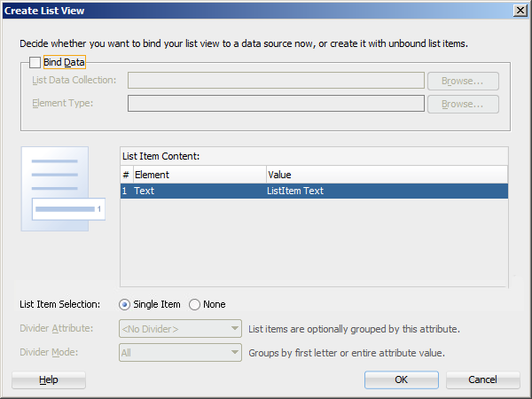This screenshot has width=532, height=399.
Task: Click the Value column header
Action: 387,175
